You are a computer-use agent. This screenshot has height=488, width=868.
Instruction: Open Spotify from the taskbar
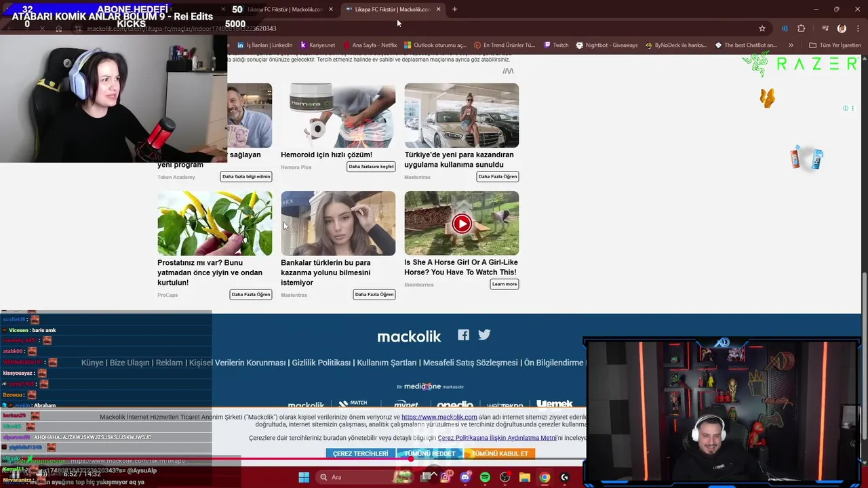tap(485, 477)
